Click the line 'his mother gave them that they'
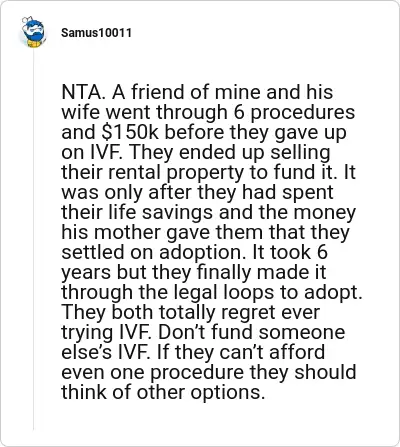The image size is (400, 447). 205,233
